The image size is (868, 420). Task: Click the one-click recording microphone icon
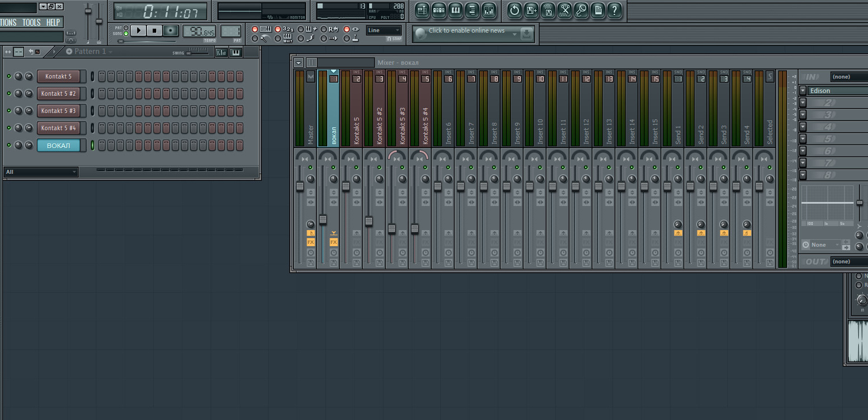(x=581, y=10)
